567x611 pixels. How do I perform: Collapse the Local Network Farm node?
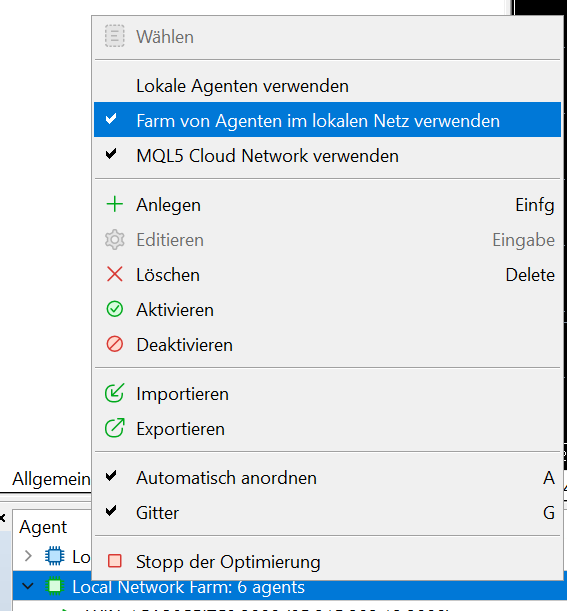click(x=28, y=586)
